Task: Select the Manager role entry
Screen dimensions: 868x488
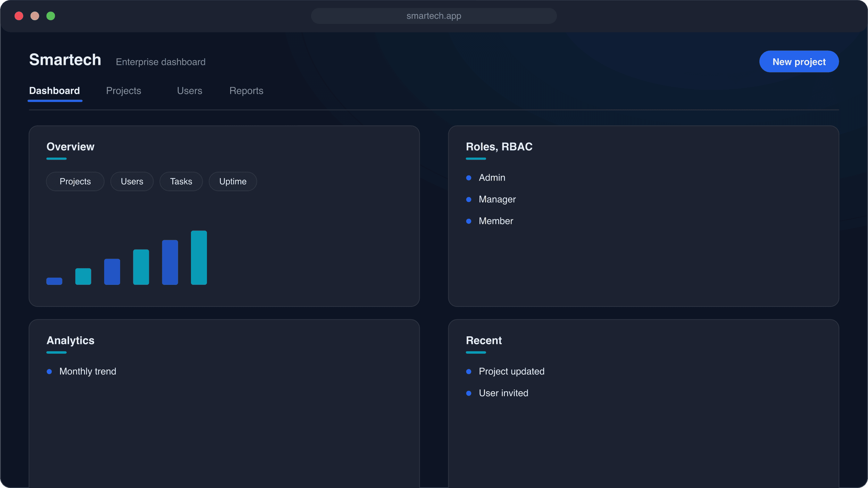Action: tap(497, 199)
